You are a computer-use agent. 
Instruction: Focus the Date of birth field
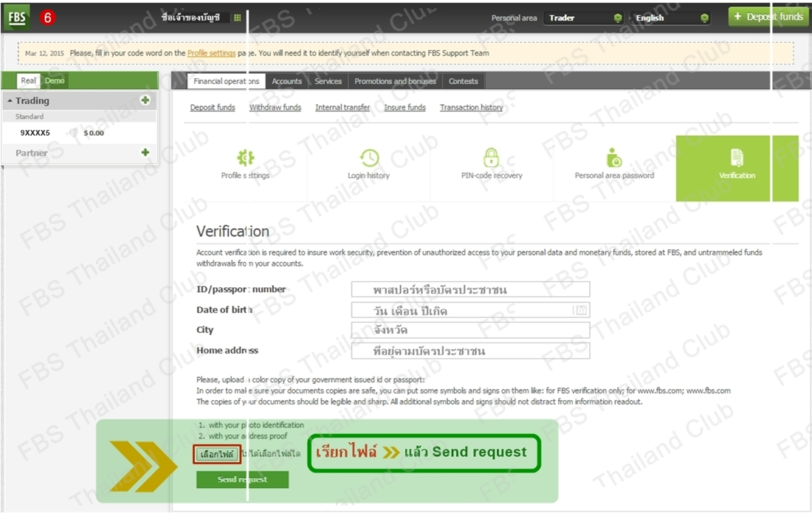[470, 310]
